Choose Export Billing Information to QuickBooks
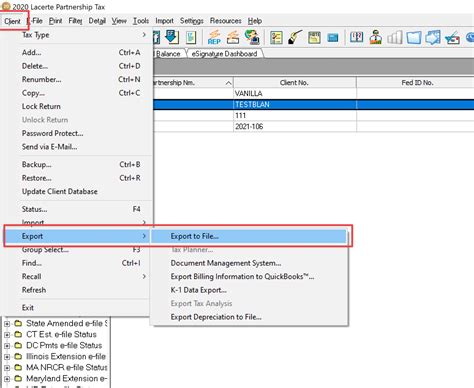Viewport: 474px width, 388px height. 249,276
